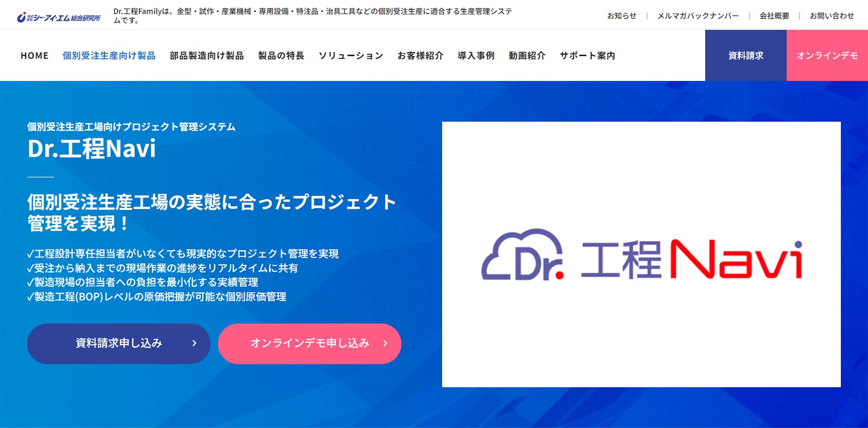Click the ✓受注から納入までの現場作業 bullet line
The image size is (868, 428).
click(163, 268)
